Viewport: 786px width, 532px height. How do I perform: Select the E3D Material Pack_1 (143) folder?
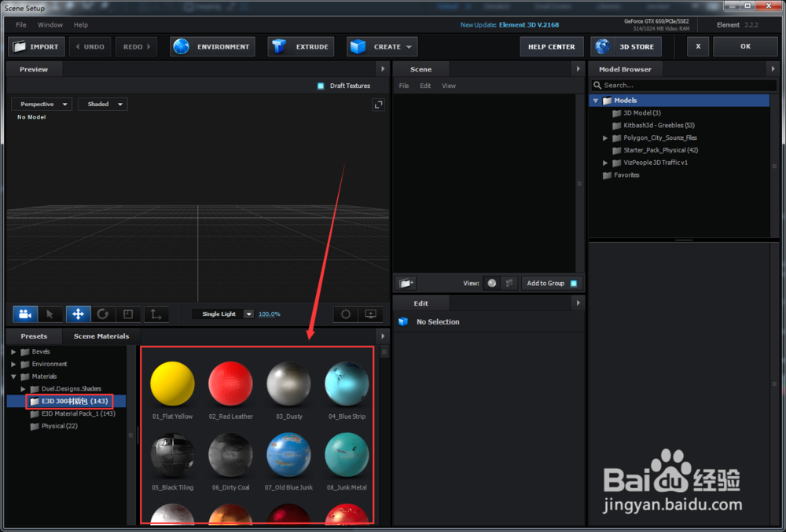[x=72, y=414]
